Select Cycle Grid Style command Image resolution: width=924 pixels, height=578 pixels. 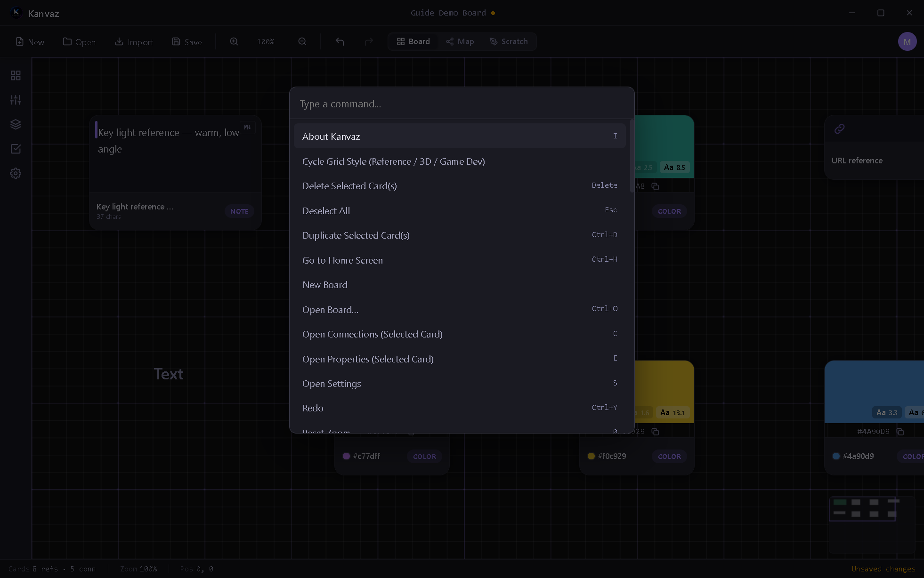coord(460,161)
